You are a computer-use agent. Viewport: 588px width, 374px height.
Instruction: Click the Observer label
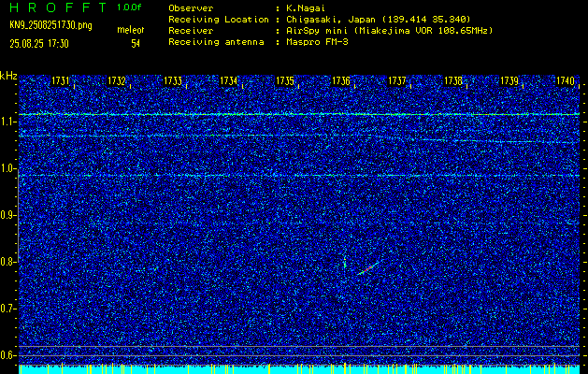tap(191, 7)
